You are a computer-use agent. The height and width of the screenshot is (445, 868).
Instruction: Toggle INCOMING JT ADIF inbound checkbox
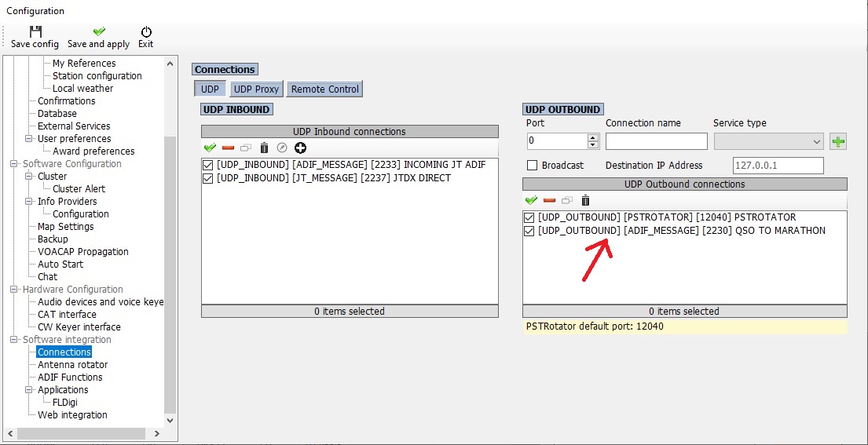tap(208, 164)
